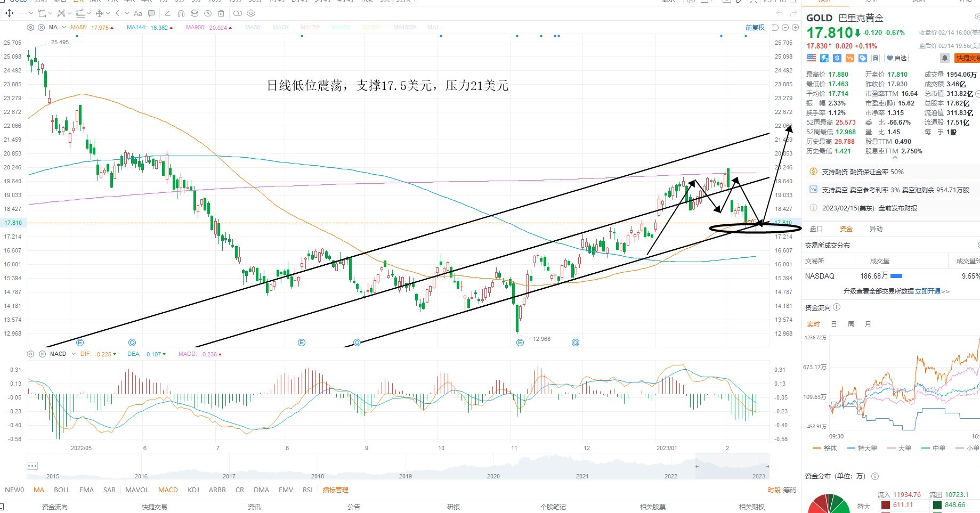Delete drawings with the trash icon
The image size is (980, 513).
(x=221, y=13)
